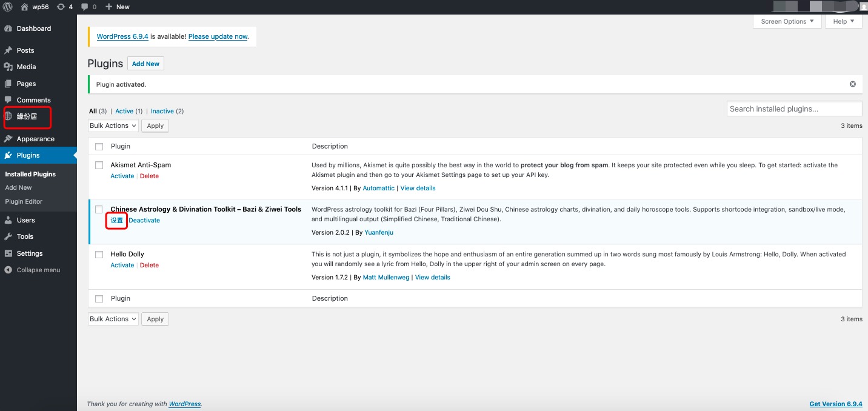Open the Media menu label
This screenshot has height=411, width=868.
(26, 67)
